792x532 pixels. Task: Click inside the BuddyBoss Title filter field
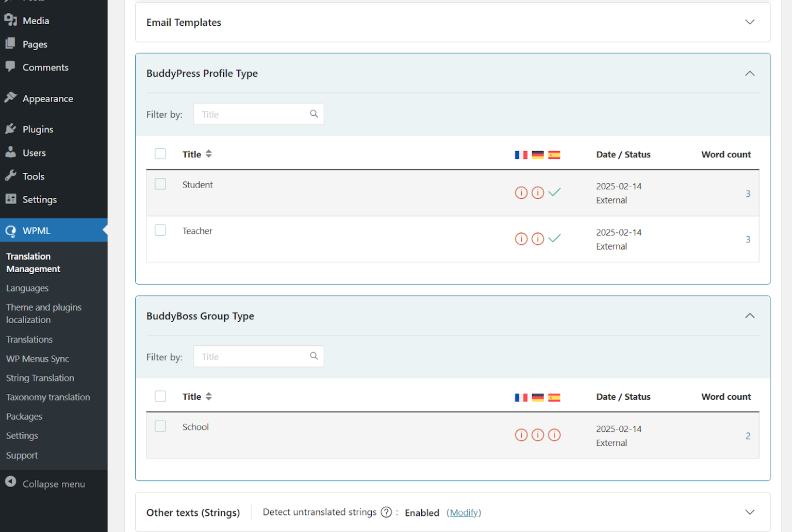[x=247, y=356]
